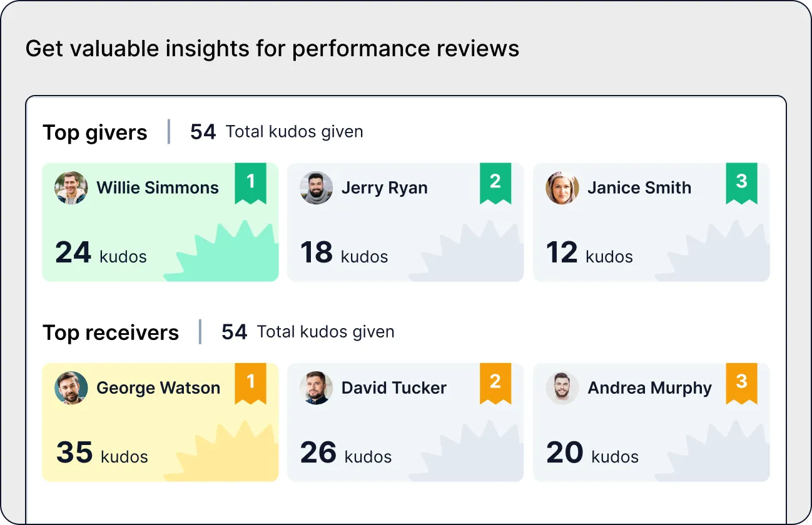Click Willie Simmons' avatar photo
This screenshot has width=812, height=525.
71,188
